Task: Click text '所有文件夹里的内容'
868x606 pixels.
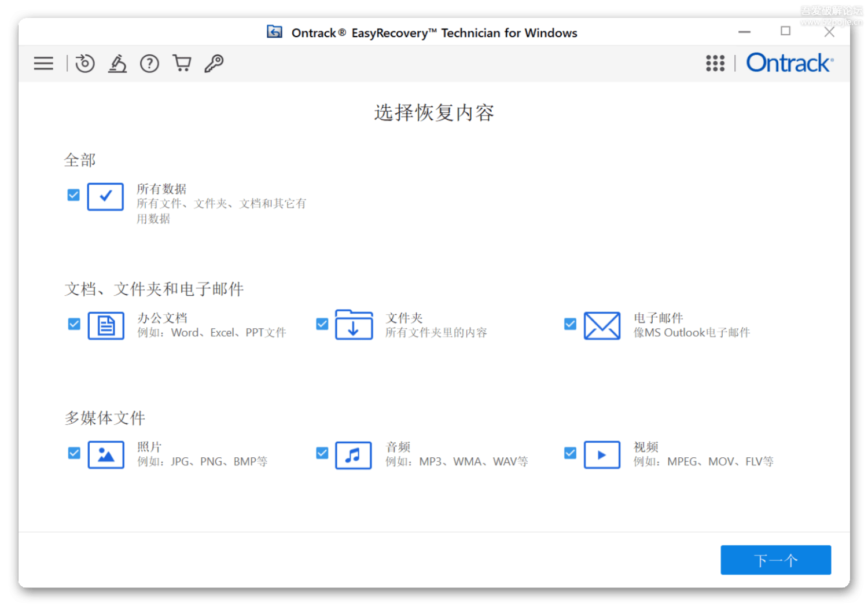Action: pos(436,333)
